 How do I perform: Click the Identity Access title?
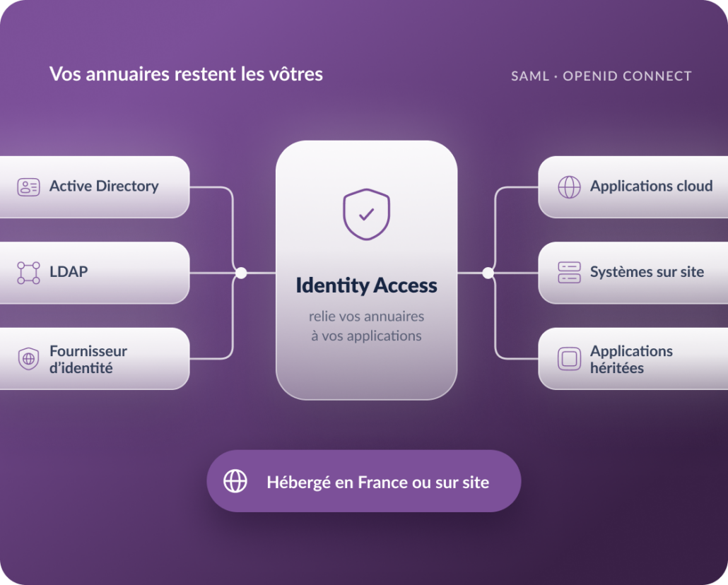tap(366, 285)
